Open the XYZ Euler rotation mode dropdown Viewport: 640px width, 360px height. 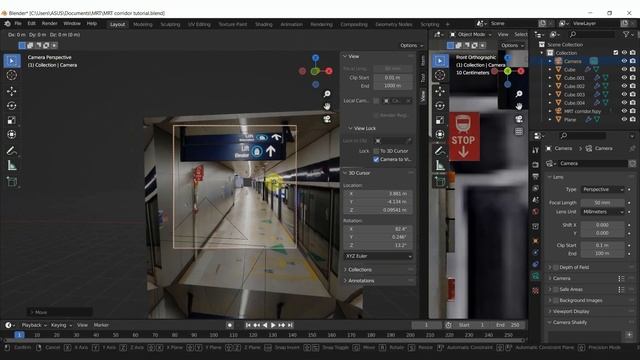(378, 256)
